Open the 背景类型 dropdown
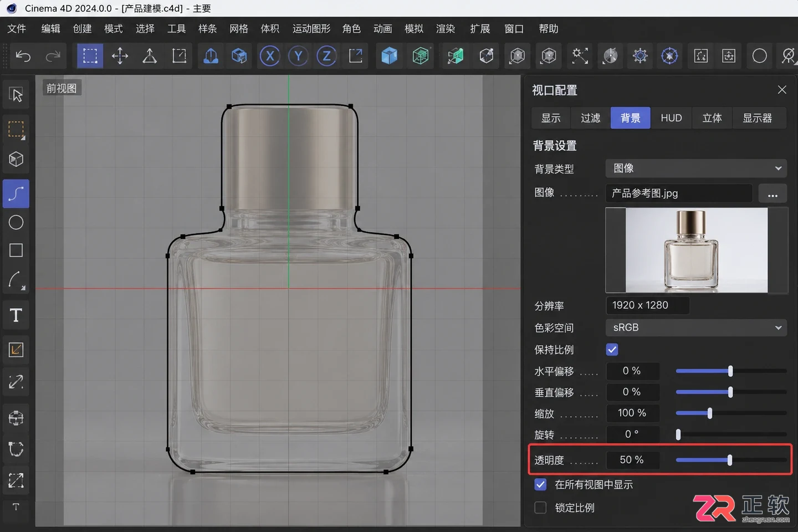The image size is (798, 532). 697,168
